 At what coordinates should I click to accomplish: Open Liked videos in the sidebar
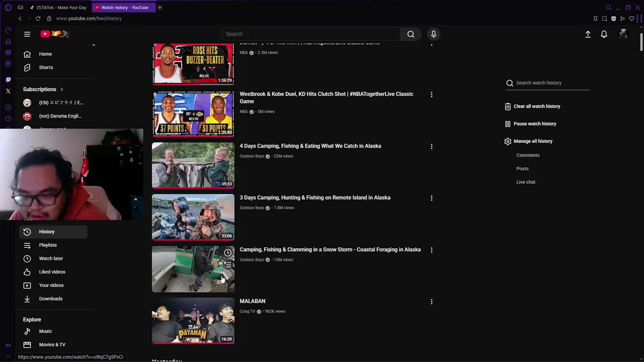tap(53, 272)
